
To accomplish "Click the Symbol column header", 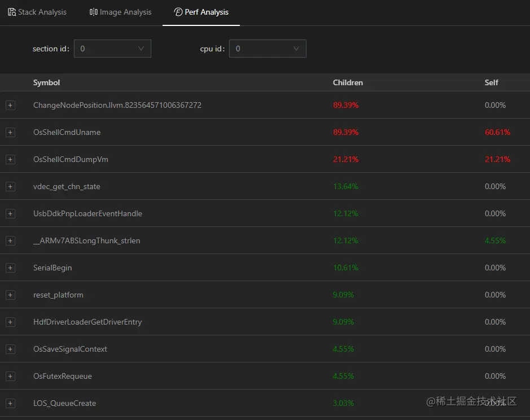I will click(x=46, y=82).
